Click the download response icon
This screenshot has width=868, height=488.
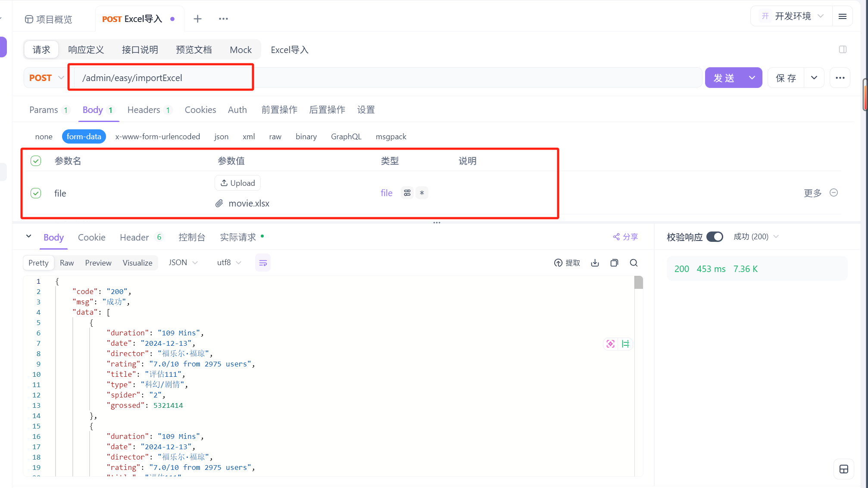click(595, 263)
